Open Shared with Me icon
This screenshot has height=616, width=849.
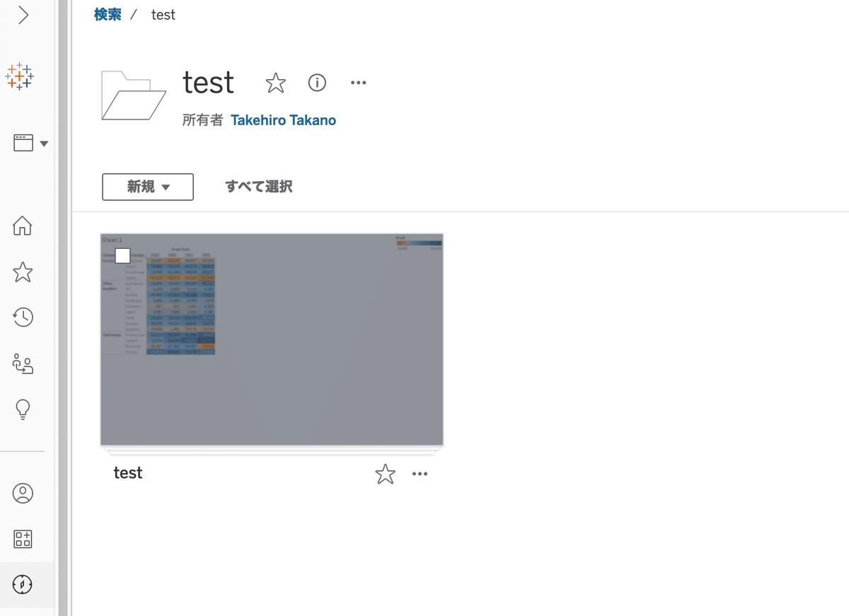point(23,364)
